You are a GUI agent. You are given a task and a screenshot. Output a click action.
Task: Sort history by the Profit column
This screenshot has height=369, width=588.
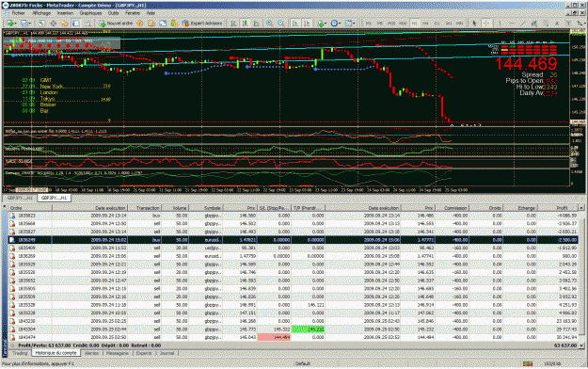pyautogui.click(x=558, y=208)
